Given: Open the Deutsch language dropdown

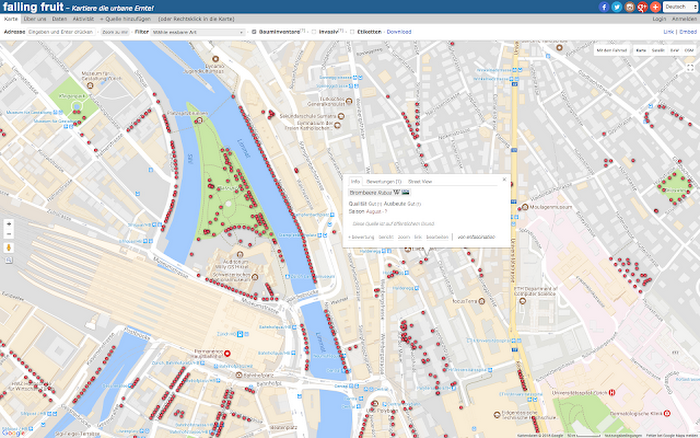Looking at the screenshot, I should point(680,7).
